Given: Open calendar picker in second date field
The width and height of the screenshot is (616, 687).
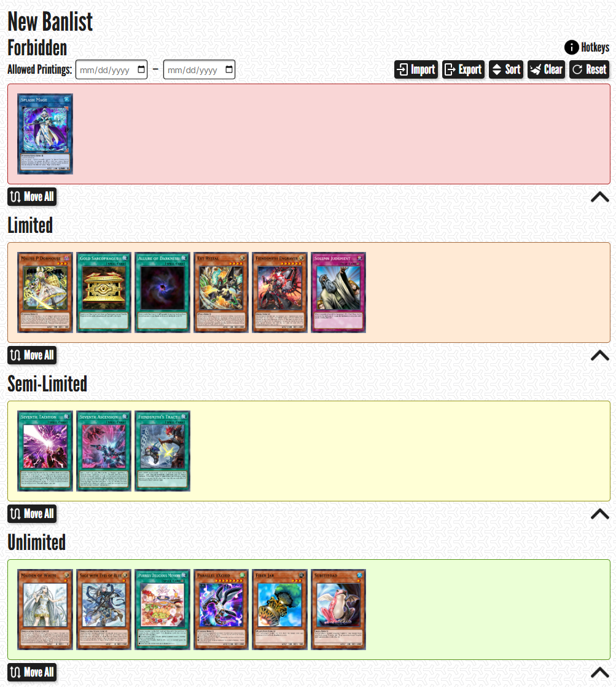Looking at the screenshot, I should (x=229, y=69).
